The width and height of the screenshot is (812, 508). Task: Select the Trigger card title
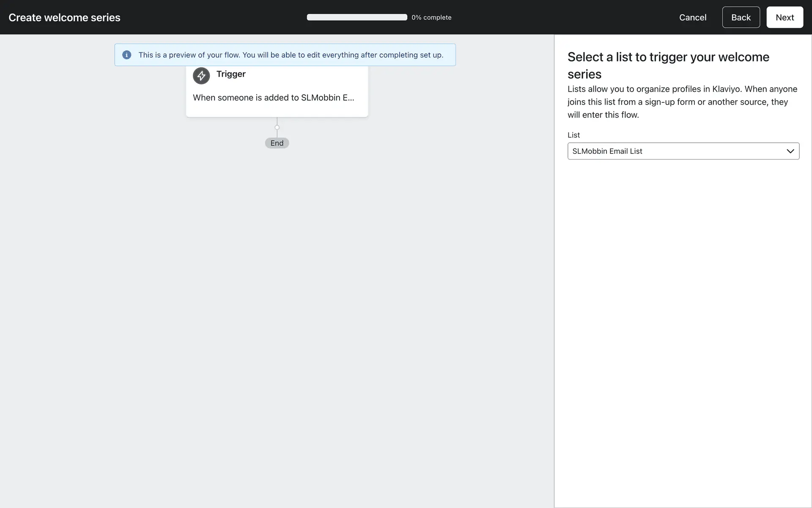click(x=231, y=74)
